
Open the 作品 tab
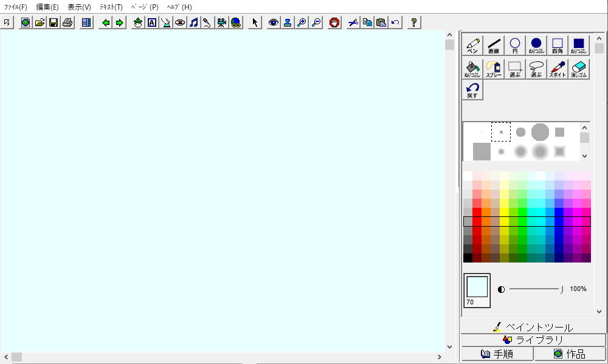pos(570,354)
